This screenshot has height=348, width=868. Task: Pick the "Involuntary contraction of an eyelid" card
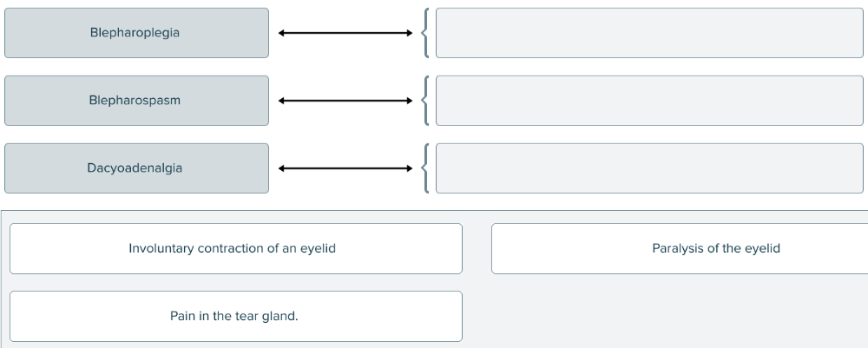(x=236, y=249)
